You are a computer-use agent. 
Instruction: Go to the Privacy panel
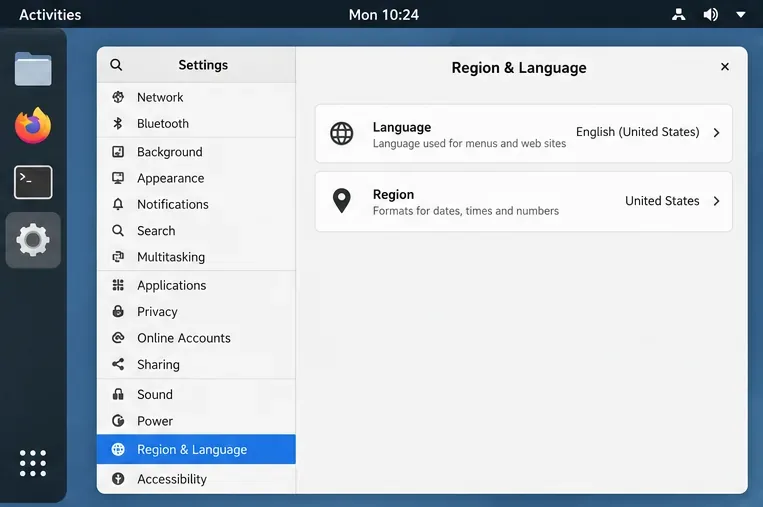pos(196,311)
